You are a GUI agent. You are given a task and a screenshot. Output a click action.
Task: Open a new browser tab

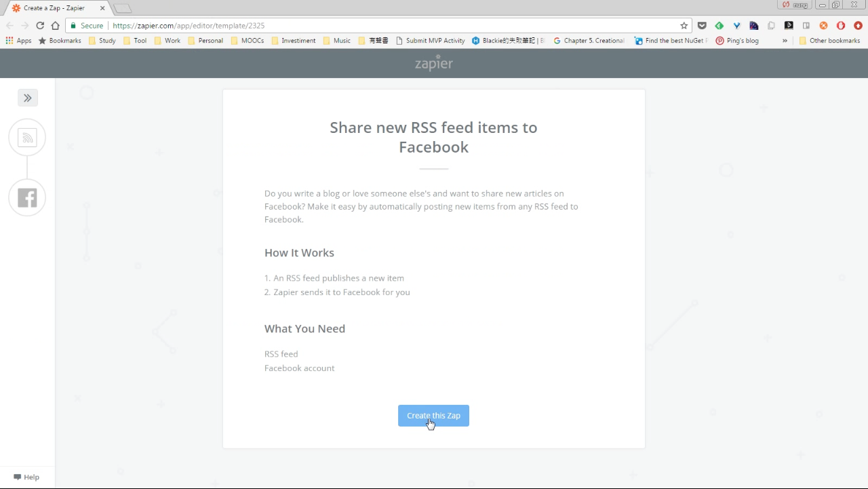click(x=122, y=9)
